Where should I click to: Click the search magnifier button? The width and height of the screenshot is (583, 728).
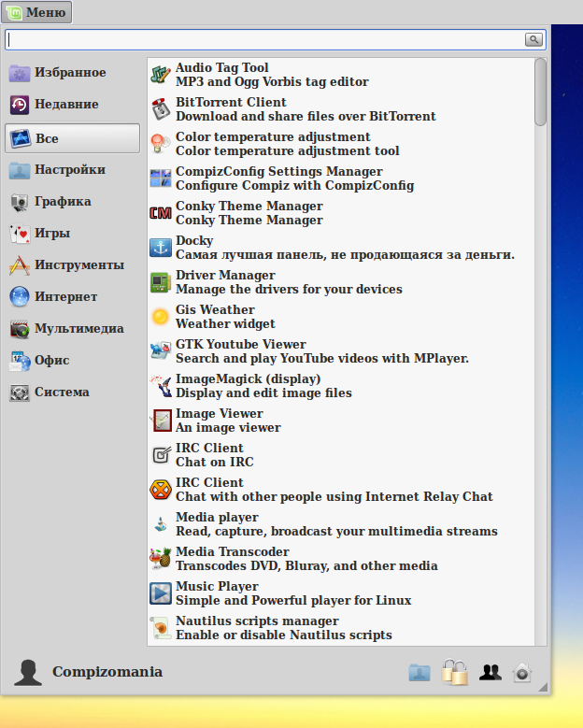point(533,39)
